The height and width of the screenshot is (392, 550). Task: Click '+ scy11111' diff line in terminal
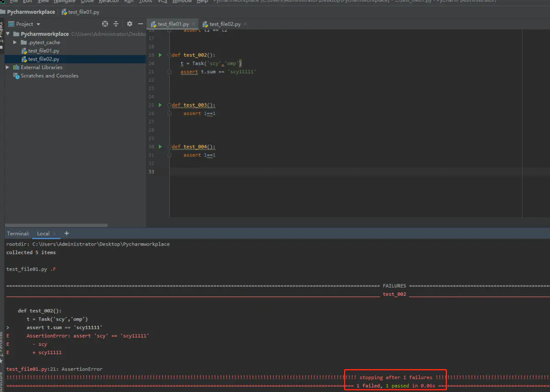click(47, 353)
